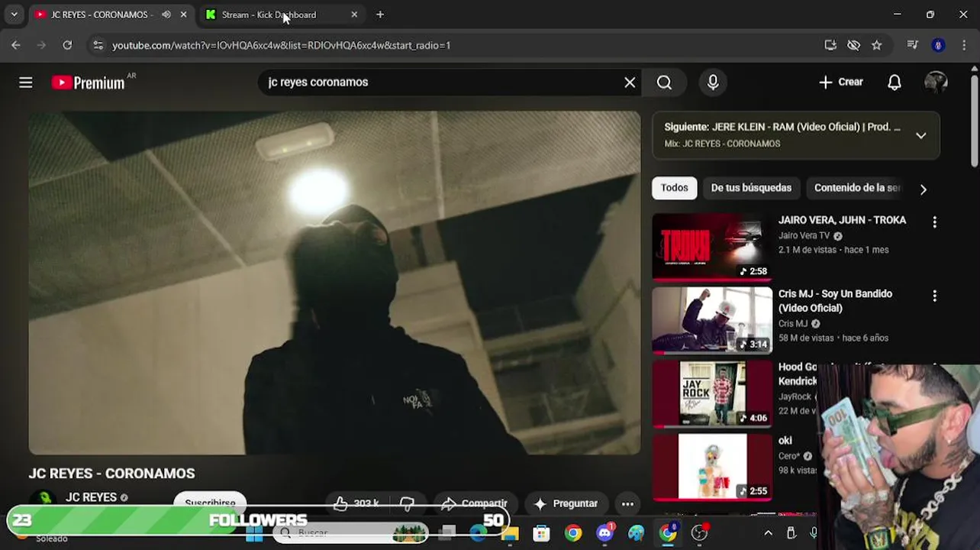Click the crossed-out eye icon in address bar
980x550 pixels.
(x=853, y=45)
